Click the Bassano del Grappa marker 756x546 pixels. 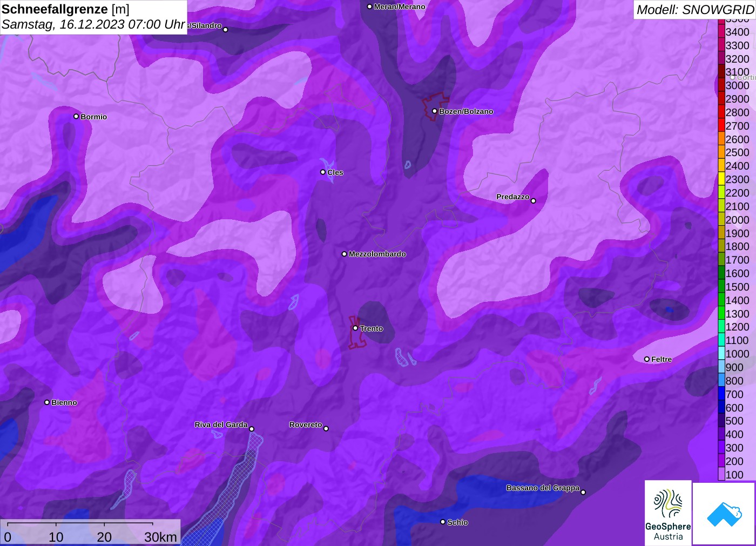tap(583, 491)
